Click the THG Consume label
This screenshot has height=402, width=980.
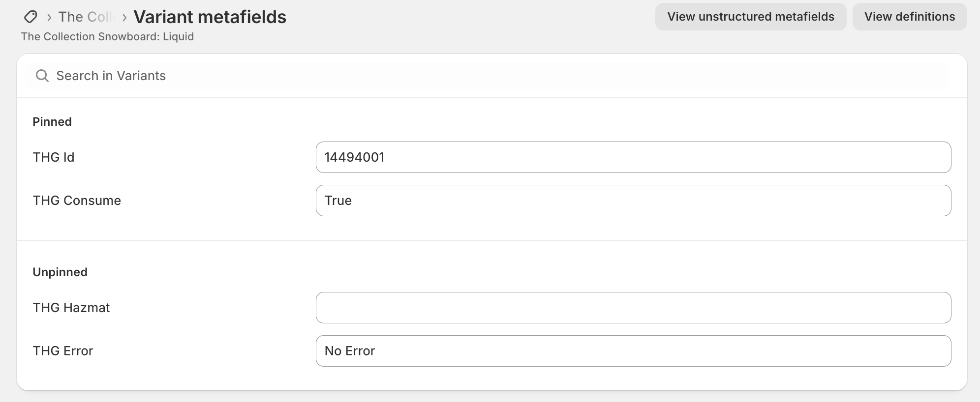tap(77, 201)
